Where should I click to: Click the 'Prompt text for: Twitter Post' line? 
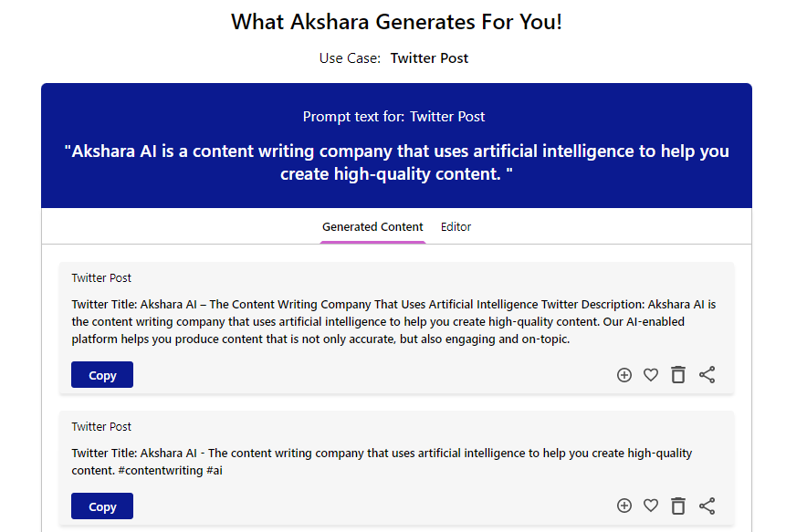pyautogui.click(x=394, y=117)
